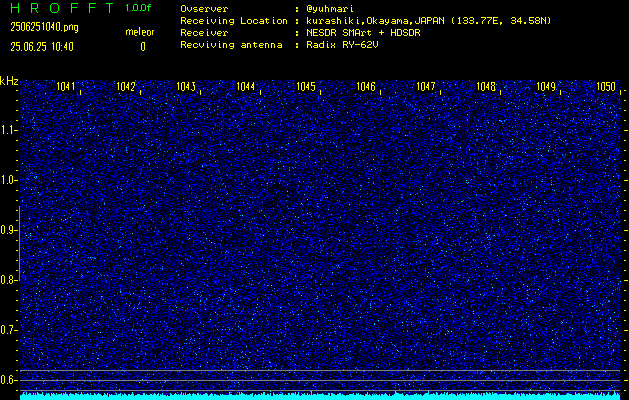Click the 1050 time marker
Viewport: 629px width, 400px height.
[606, 87]
